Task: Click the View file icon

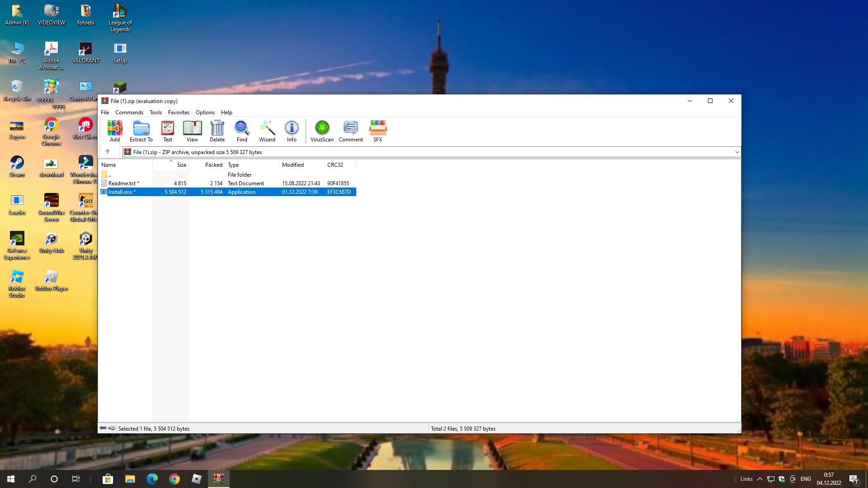Action: pos(192,131)
